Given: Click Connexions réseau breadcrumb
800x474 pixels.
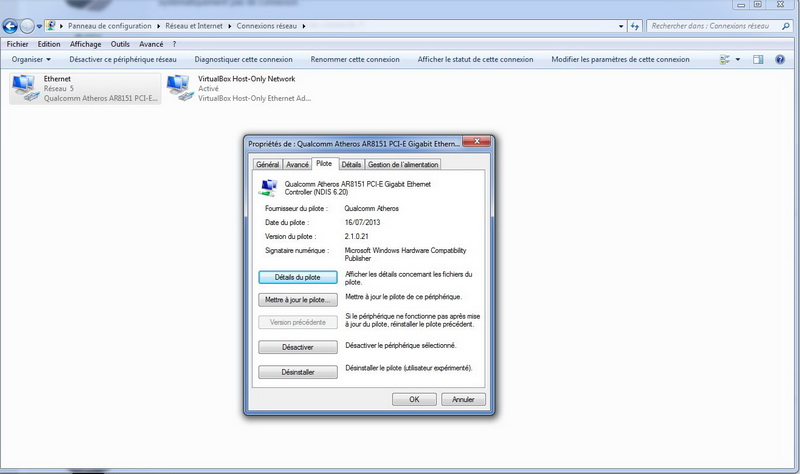Looking at the screenshot, I should 266,26.
